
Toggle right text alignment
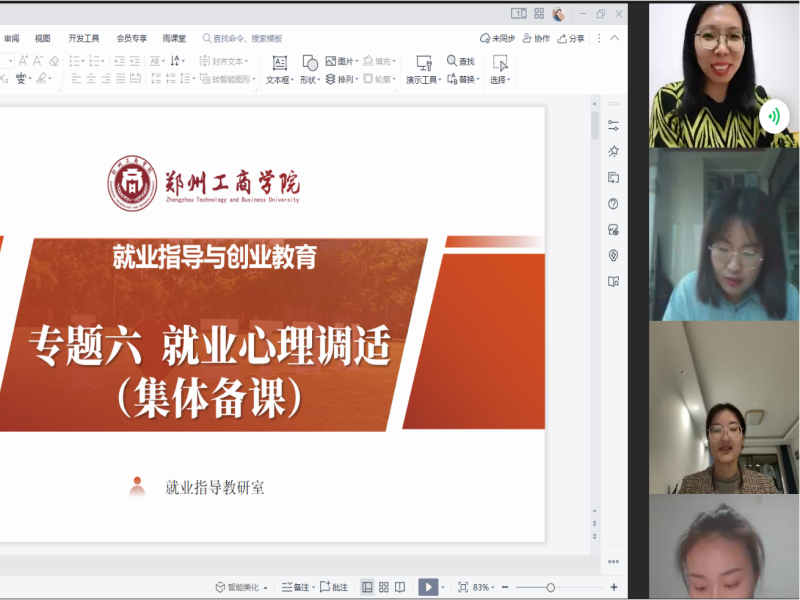(x=106, y=79)
